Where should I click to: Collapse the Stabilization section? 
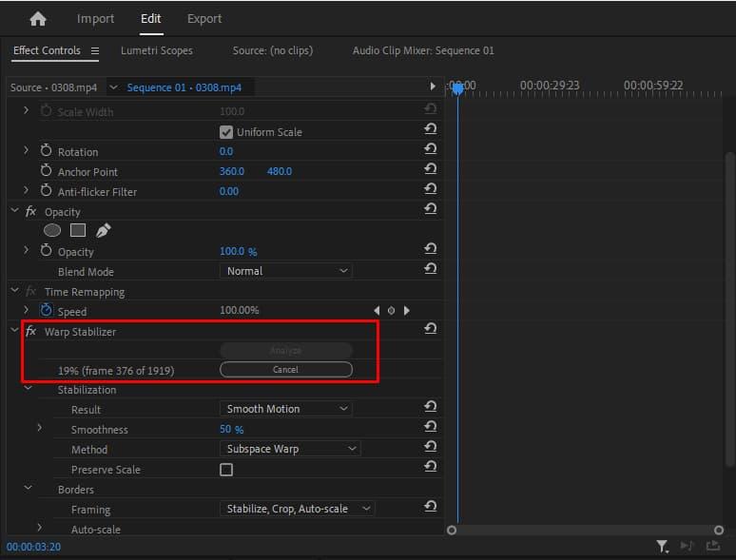click(28, 390)
